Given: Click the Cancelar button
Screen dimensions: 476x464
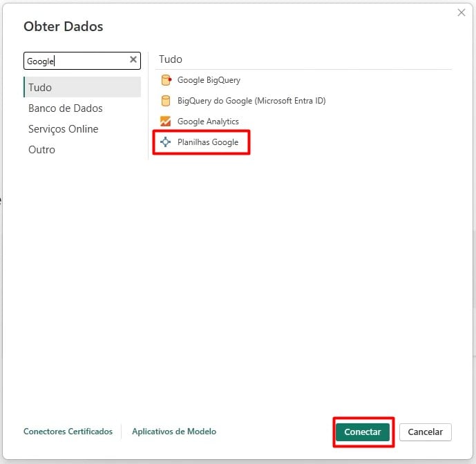Looking at the screenshot, I should tap(425, 432).
